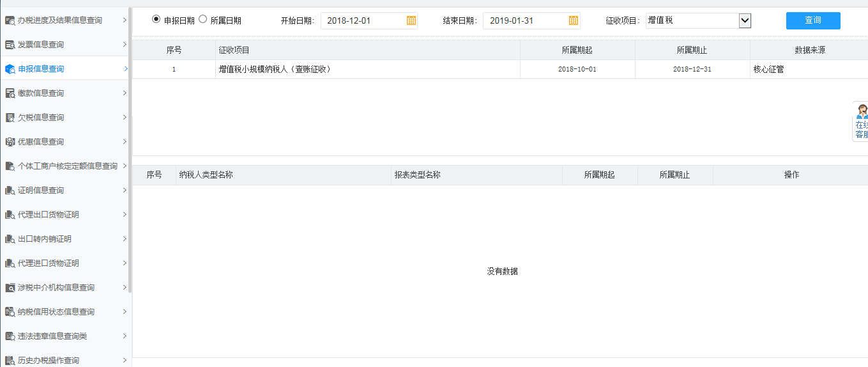The image size is (868, 367).
Task: Open the 征收项目 dropdown list
Action: (x=744, y=20)
